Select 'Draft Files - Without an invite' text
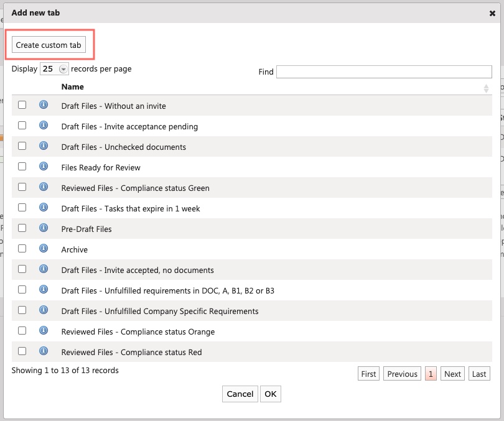Image resolution: width=504 pixels, height=421 pixels. tap(113, 106)
